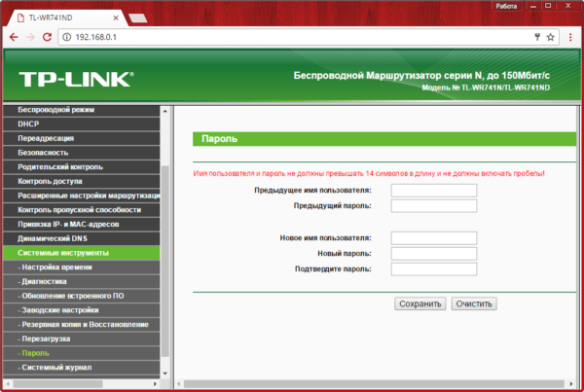Open the saved password key icon
The height and width of the screenshot is (392, 584).
pyautogui.click(x=537, y=37)
